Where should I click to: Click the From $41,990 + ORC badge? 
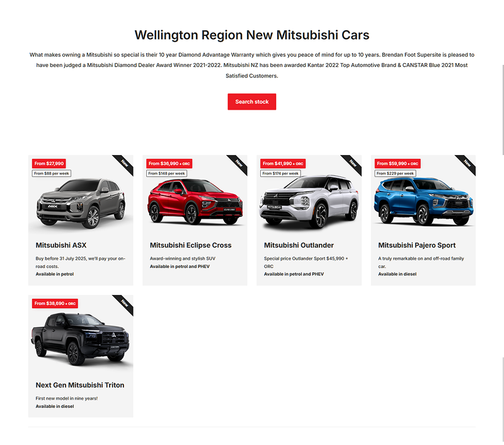tap(283, 163)
